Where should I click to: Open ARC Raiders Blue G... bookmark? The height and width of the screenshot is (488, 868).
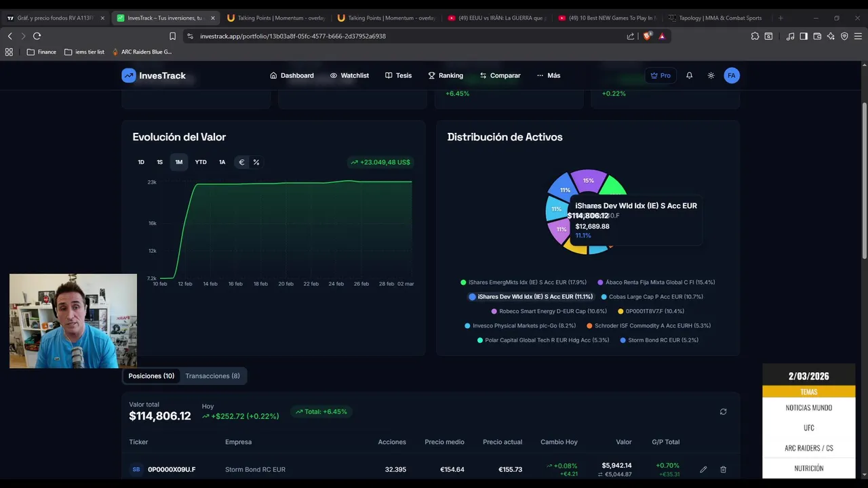(x=142, y=52)
